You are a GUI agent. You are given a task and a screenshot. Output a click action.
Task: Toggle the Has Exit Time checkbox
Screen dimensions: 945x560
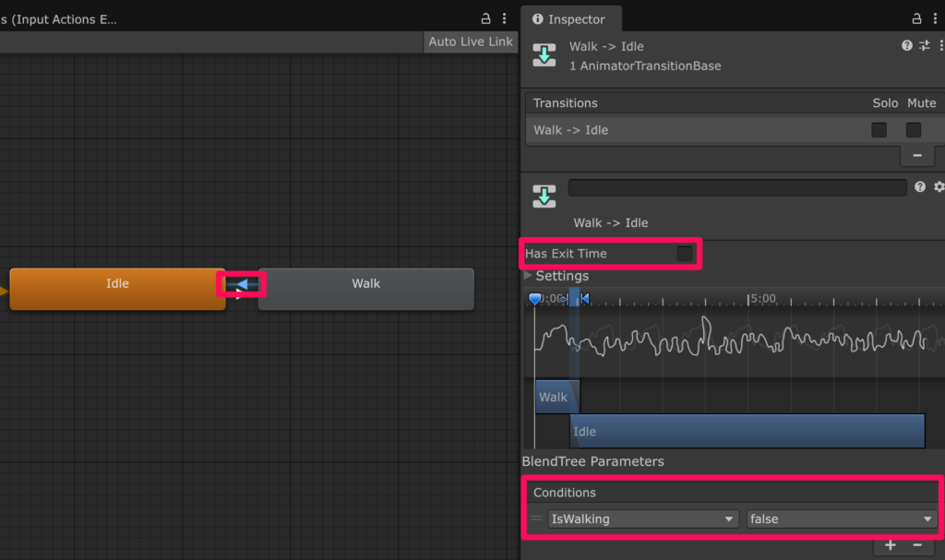point(685,254)
